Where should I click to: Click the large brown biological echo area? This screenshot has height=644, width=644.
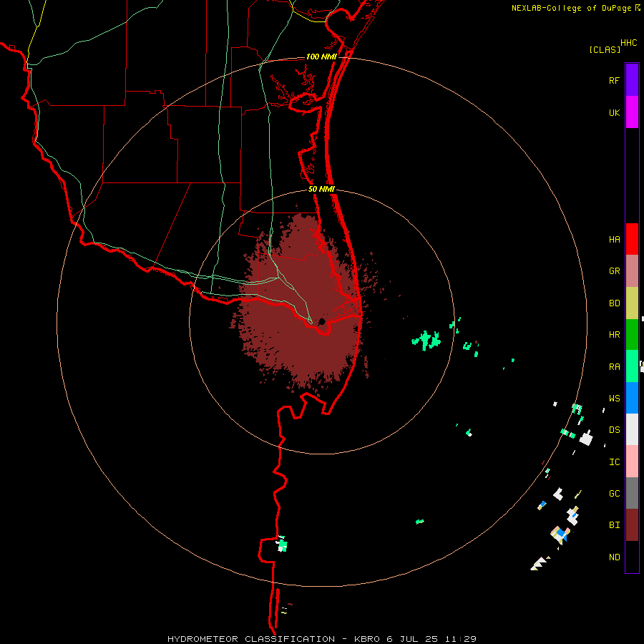point(300,304)
